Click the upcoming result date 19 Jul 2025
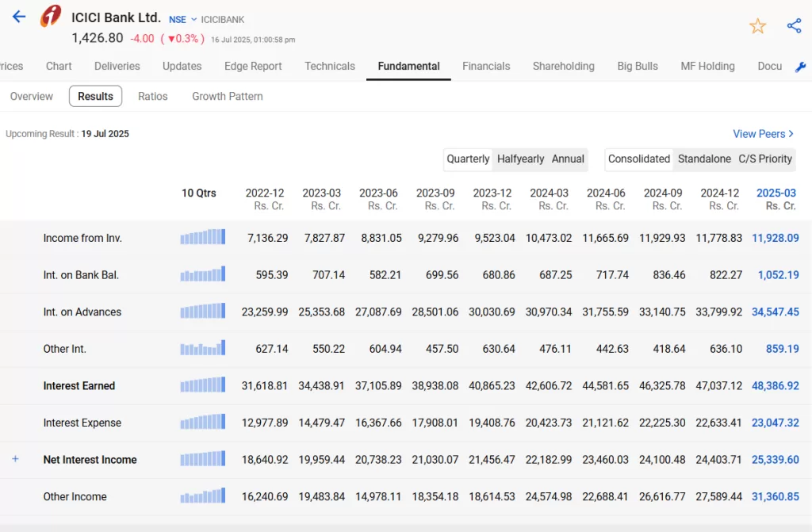The image size is (812, 532). [105, 134]
